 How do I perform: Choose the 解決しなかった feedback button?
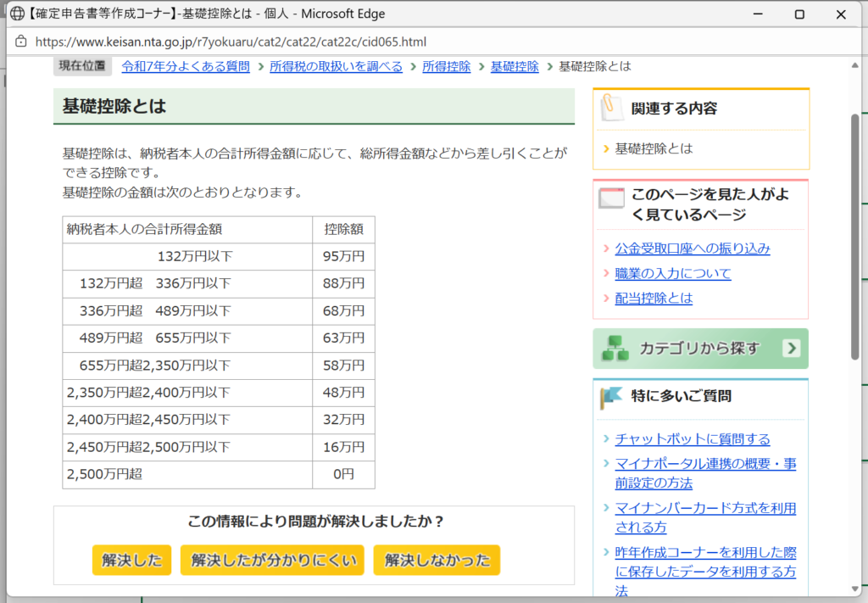click(x=437, y=560)
